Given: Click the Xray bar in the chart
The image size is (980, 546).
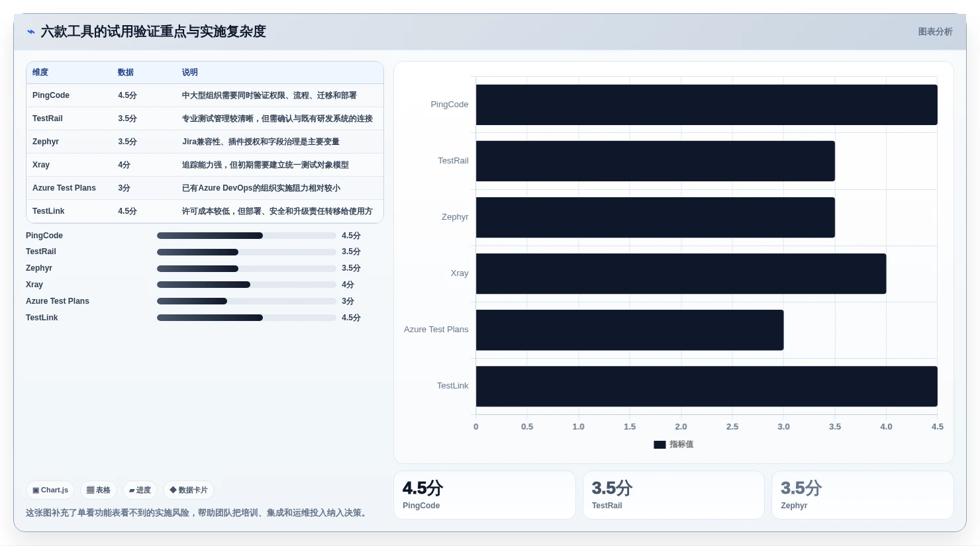Looking at the screenshot, I should pos(681,273).
